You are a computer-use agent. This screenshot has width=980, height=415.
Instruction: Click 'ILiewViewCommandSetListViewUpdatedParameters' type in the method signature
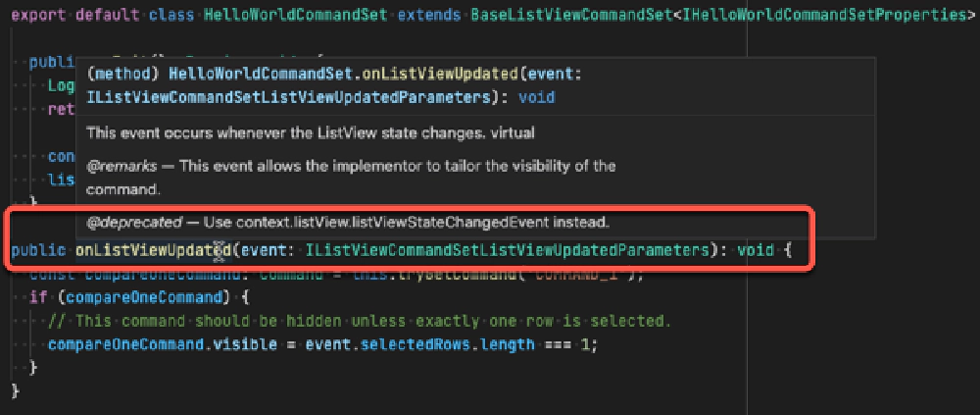pyautogui.click(x=508, y=251)
